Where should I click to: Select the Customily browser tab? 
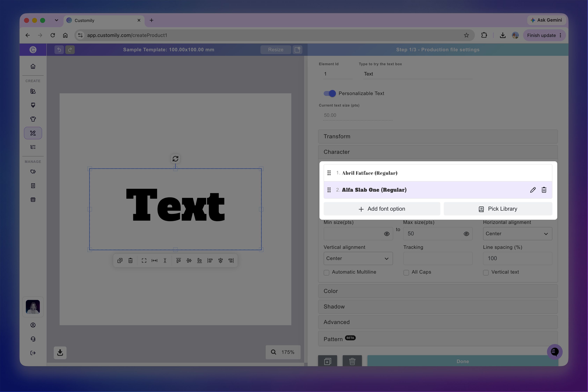[104, 20]
